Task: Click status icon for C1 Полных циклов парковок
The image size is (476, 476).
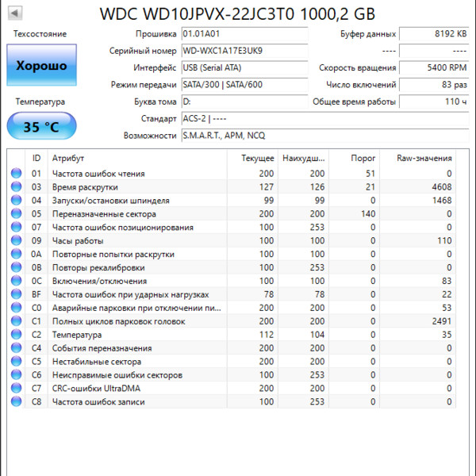Action: coord(16,321)
